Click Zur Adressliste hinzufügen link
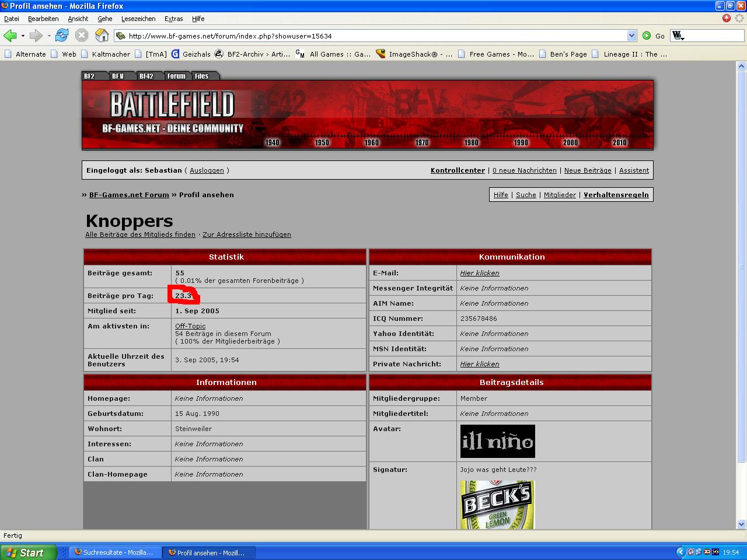Image resolution: width=747 pixels, height=560 pixels. 247,235
